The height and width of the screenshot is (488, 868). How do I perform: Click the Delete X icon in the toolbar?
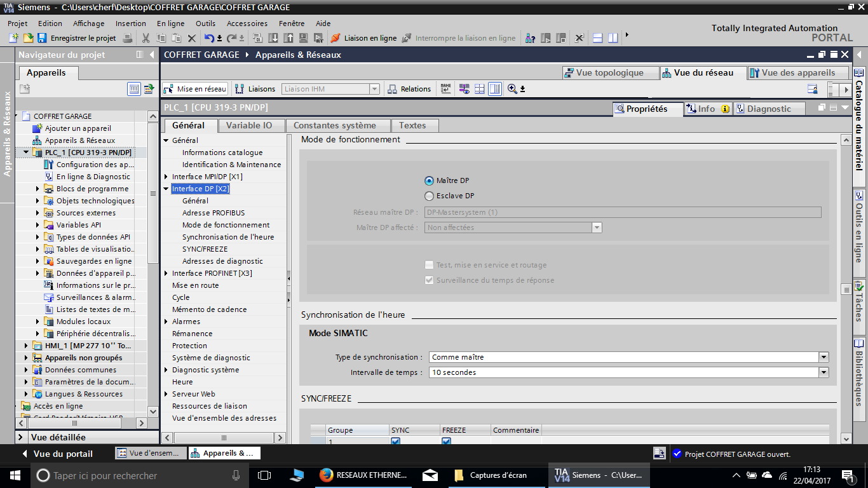[x=191, y=38]
